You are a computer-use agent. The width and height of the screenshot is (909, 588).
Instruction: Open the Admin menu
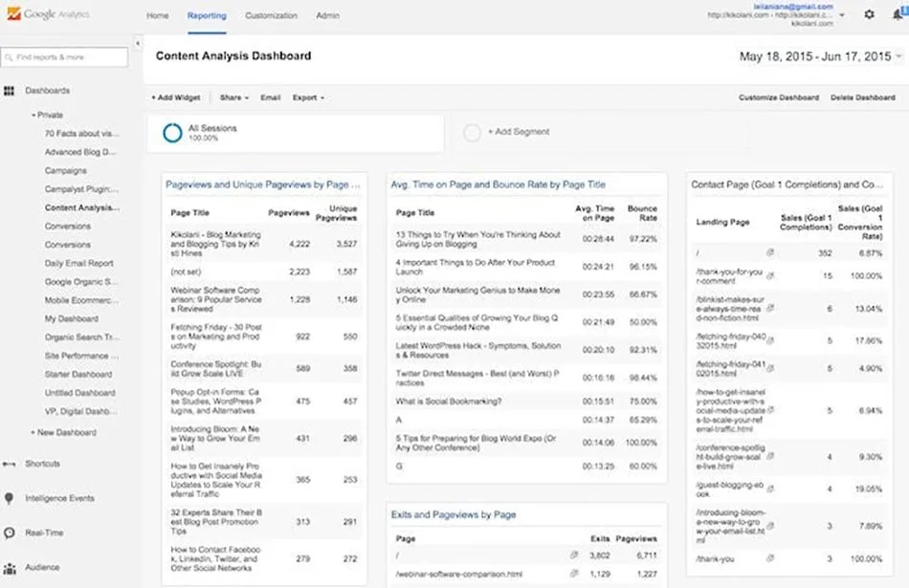pos(328,15)
